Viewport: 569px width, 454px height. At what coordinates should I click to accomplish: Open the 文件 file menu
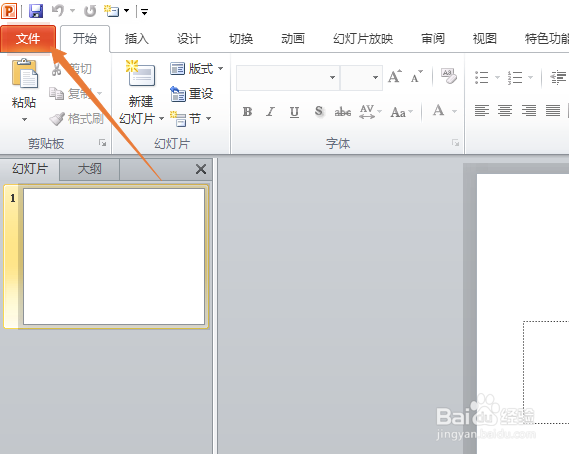(x=28, y=38)
